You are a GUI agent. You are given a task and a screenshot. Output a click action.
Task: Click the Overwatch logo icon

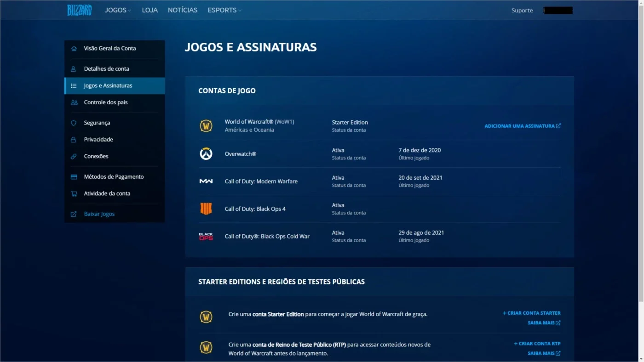[x=206, y=154]
